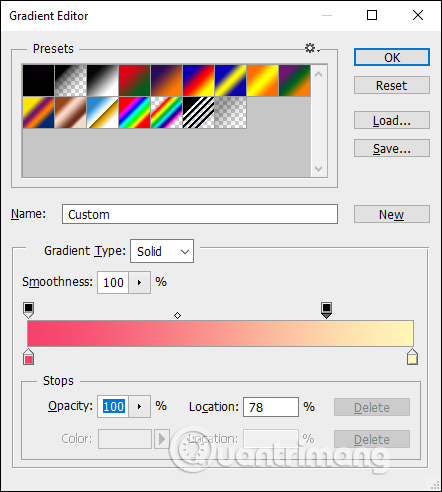Choose the neutral density transparent preset

click(x=230, y=112)
